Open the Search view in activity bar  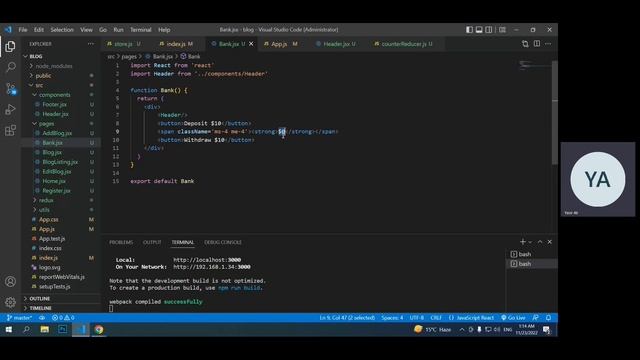[11, 67]
